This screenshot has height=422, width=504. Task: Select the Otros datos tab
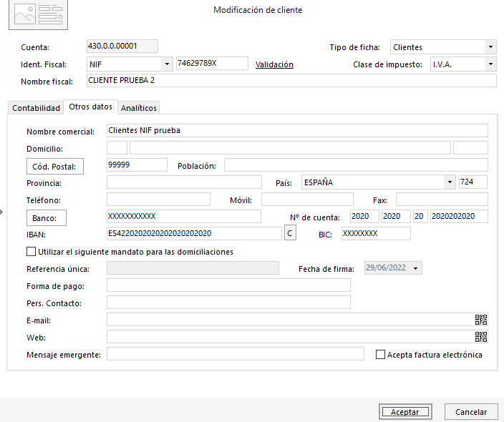point(90,107)
